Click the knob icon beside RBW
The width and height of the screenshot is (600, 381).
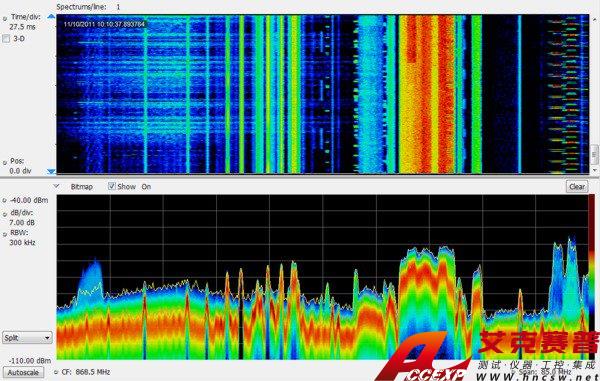click(5, 234)
